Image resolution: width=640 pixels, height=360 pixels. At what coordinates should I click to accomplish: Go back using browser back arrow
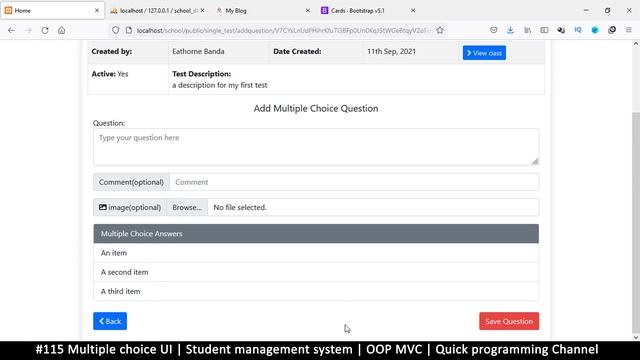11,30
